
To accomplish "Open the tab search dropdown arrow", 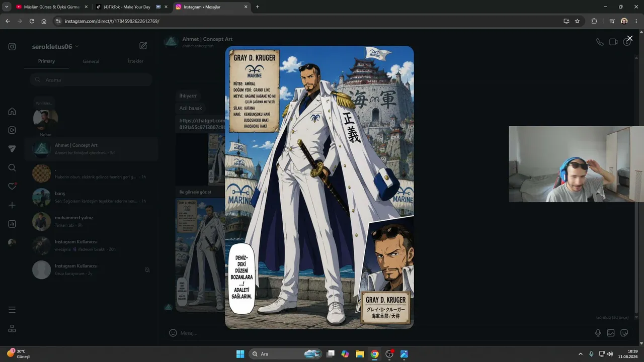I will point(7,7).
